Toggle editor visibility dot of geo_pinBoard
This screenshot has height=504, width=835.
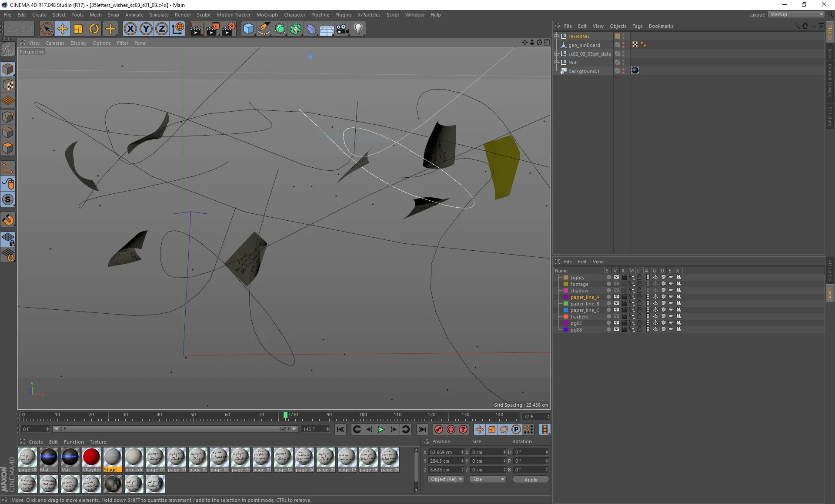coord(623,43)
